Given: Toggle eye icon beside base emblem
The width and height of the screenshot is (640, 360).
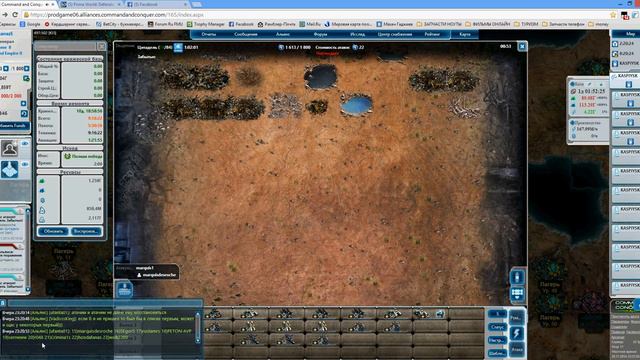Looking at the screenshot, I should (x=25, y=164).
